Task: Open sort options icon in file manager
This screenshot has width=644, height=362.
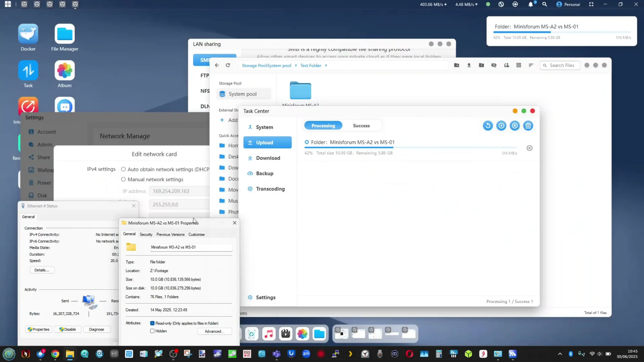Action: [531, 65]
